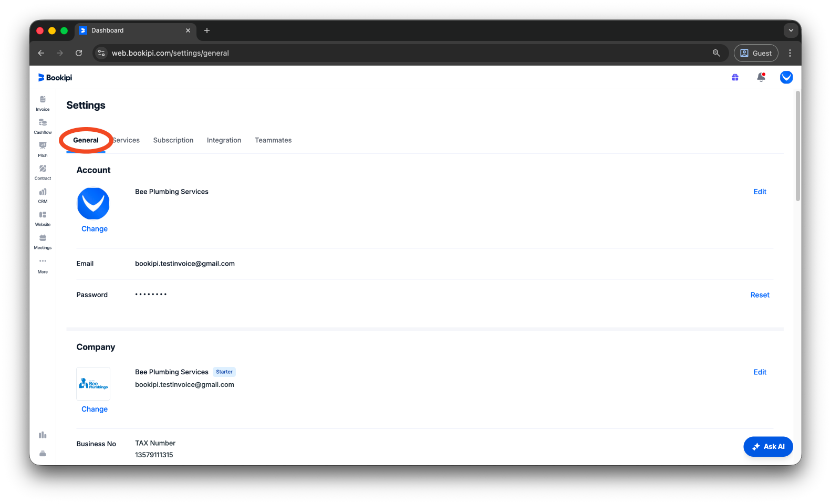Open the Teammates tab

273,140
